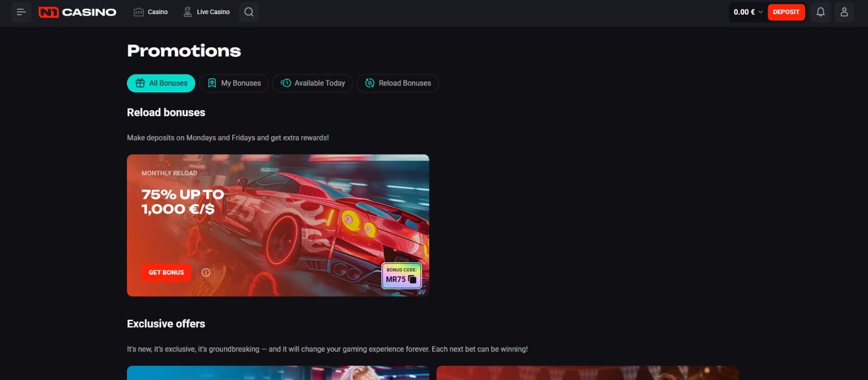
Task: Open the hamburger side menu
Action: (21, 12)
